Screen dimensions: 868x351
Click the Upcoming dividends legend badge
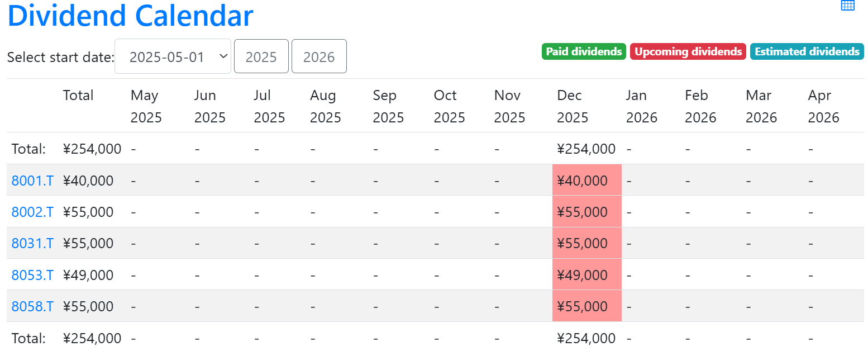tap(688, 51)
